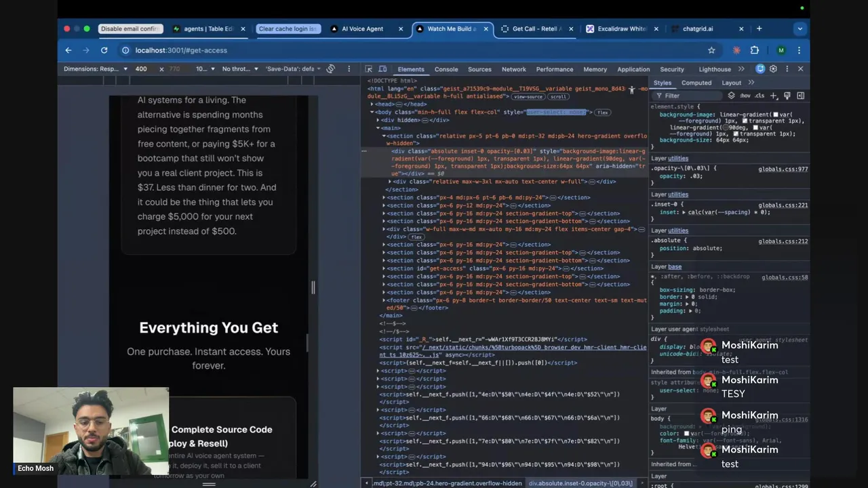Toggle the .cls element classes panel
Screen dimensions: 868x488
[x=759, y=96]
